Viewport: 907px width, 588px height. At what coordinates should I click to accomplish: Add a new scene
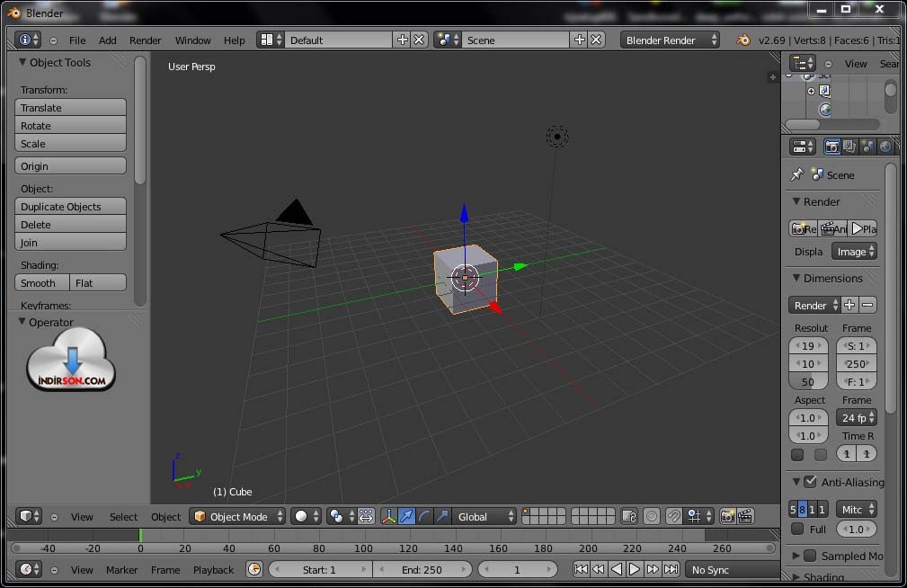tap(579, 40)
